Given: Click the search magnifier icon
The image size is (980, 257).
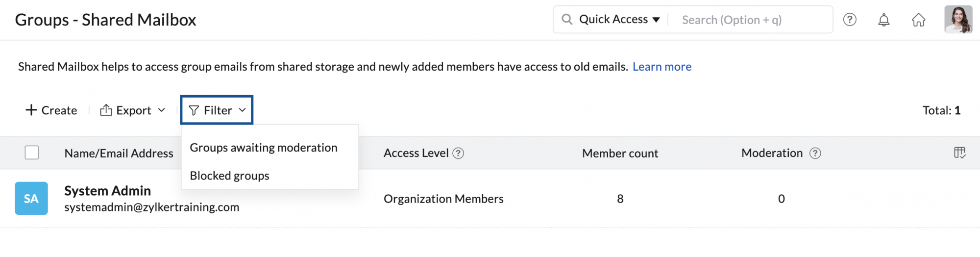Looking at the screenshot, I should [567, 20].
